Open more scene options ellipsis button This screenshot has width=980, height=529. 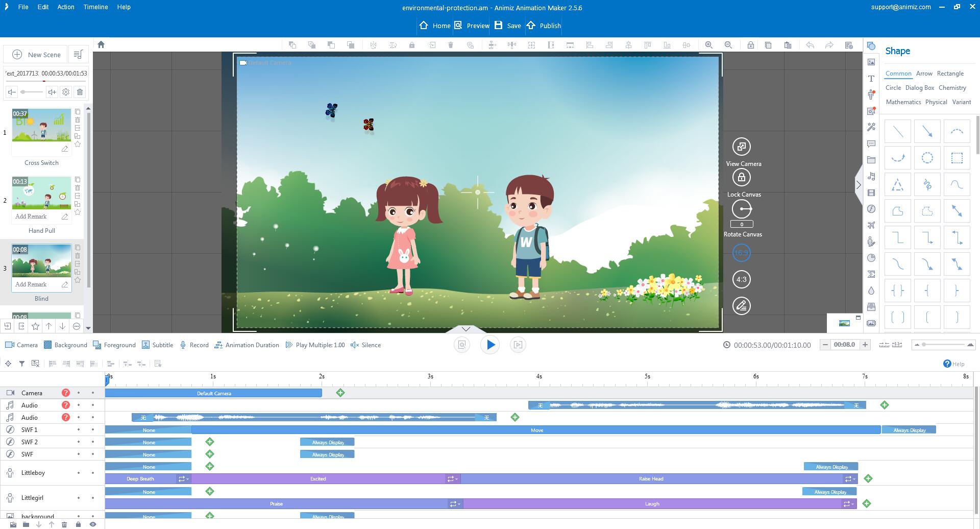click(77, 326)
